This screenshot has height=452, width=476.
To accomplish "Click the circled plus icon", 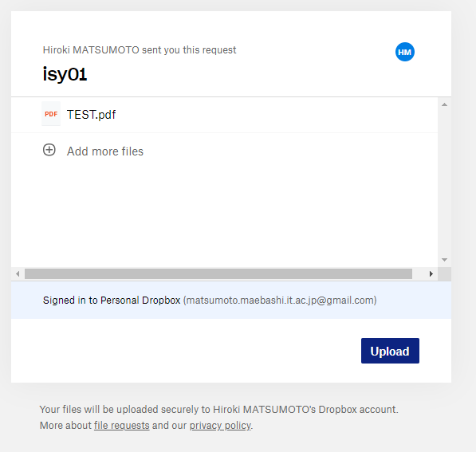I will (49, 150).
